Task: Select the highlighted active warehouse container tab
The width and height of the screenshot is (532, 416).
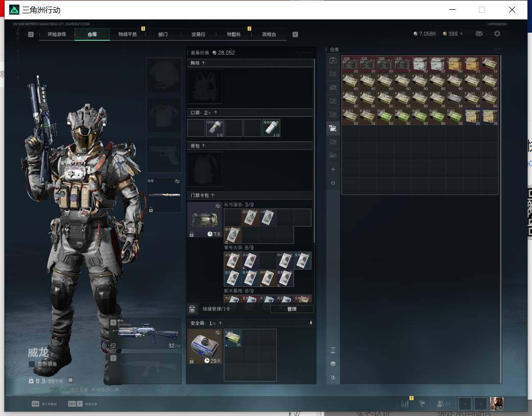Action: click(x=333, y=129)
